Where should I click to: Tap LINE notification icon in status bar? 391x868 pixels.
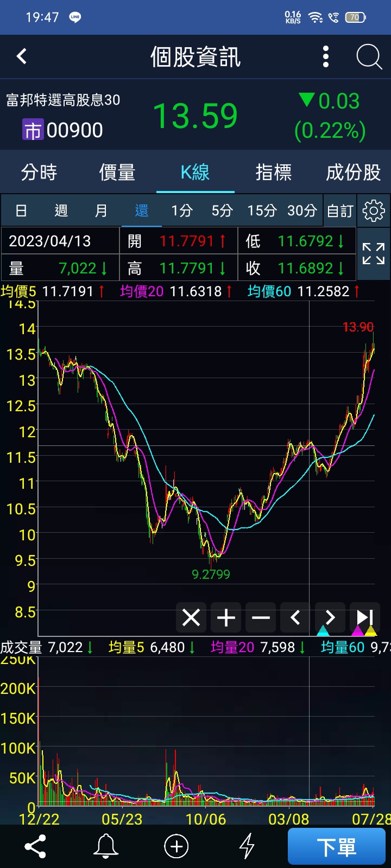click(75, 17)
